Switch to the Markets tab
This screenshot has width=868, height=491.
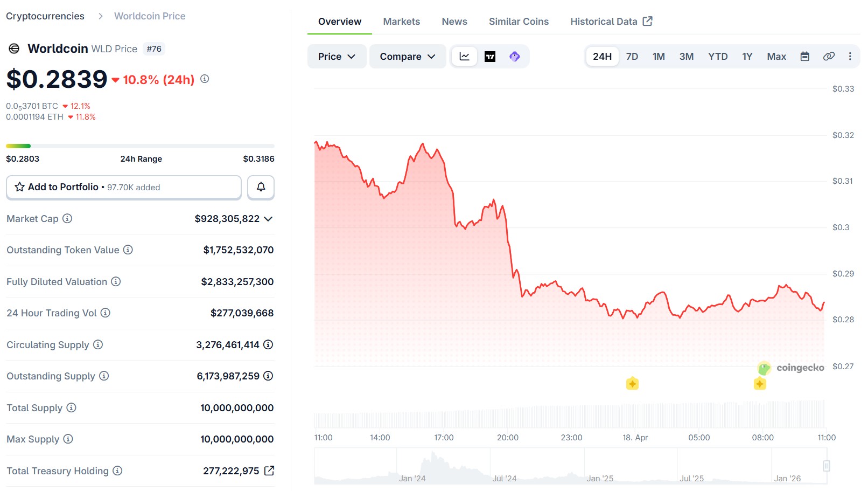[x=401, y=22]
